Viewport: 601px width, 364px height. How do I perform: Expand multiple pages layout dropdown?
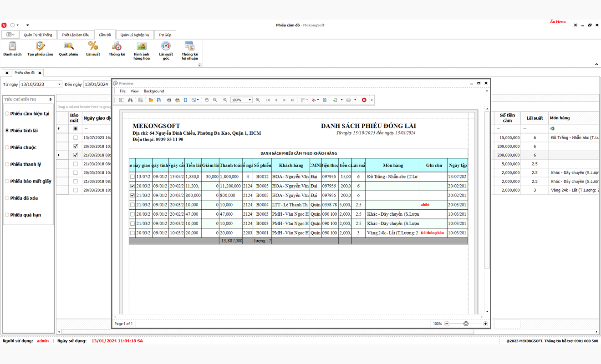click(x=307, y=100)
